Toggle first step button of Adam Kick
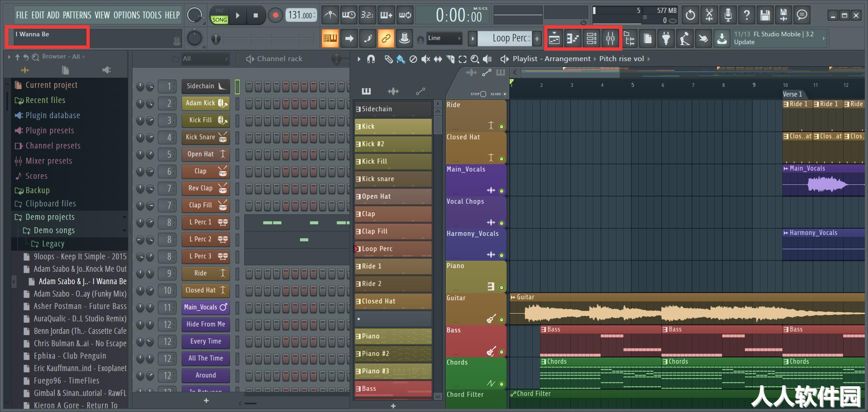 click(249, 103)
